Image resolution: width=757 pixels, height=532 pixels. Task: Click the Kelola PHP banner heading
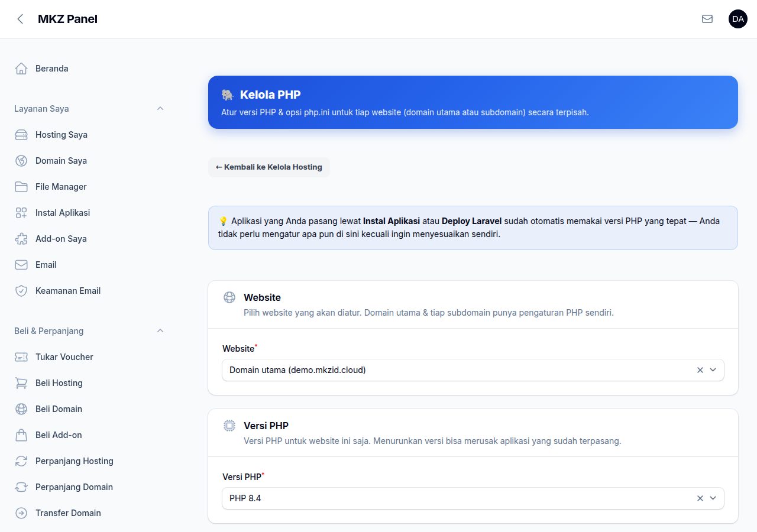(270, 95)
